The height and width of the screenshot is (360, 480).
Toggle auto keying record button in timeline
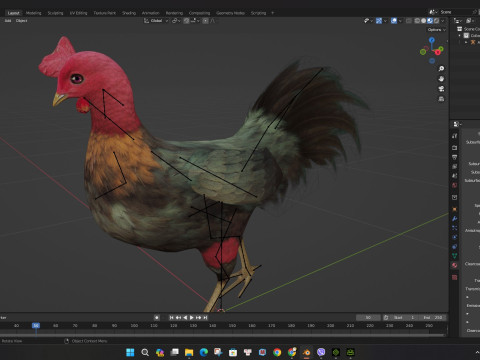[x=157, y=317]
